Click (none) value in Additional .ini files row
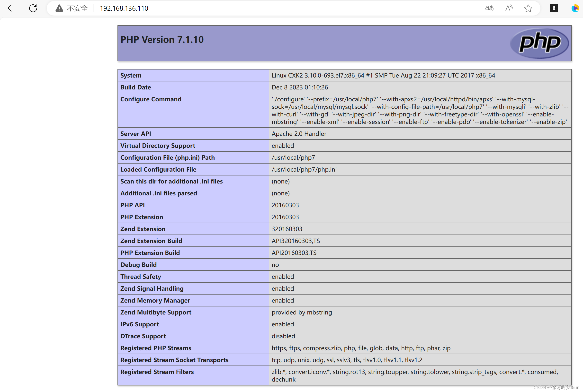This screenshot has height=392, width=583. click(280, 193)
